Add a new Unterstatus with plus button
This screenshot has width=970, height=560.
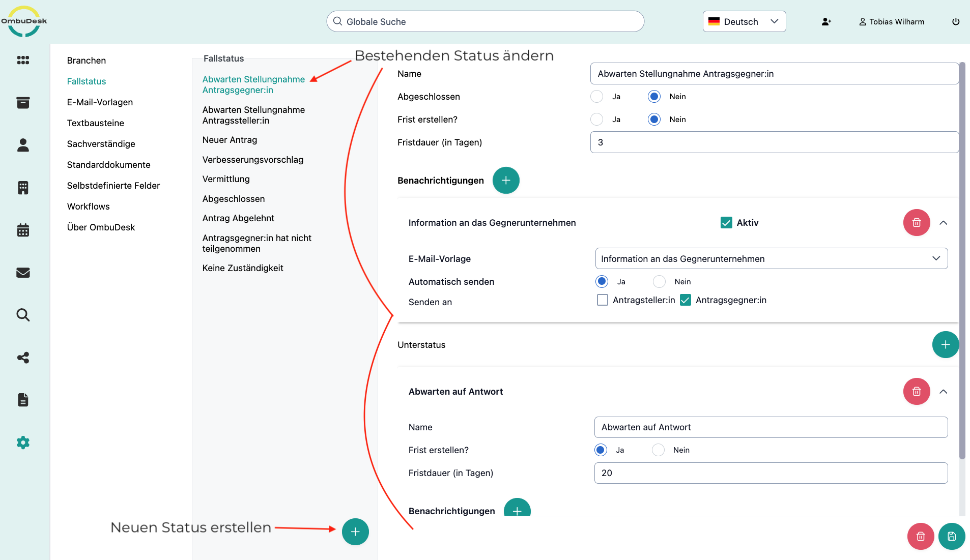tap(946, 345)
